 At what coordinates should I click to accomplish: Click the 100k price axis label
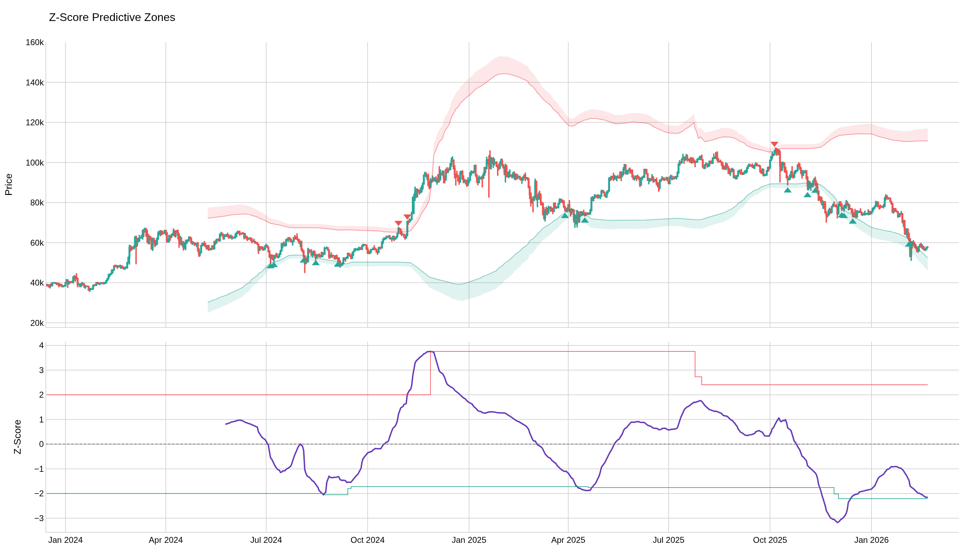pos(35,163)
